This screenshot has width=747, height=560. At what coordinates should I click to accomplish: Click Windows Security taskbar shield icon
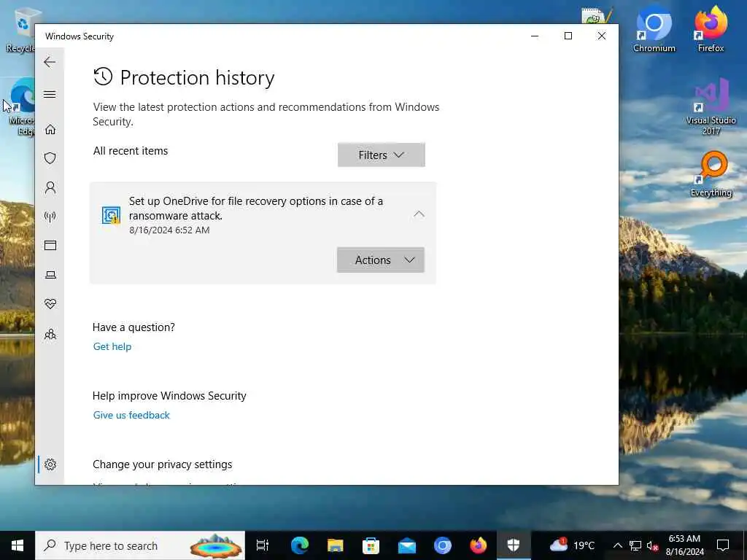pos(514,545)
